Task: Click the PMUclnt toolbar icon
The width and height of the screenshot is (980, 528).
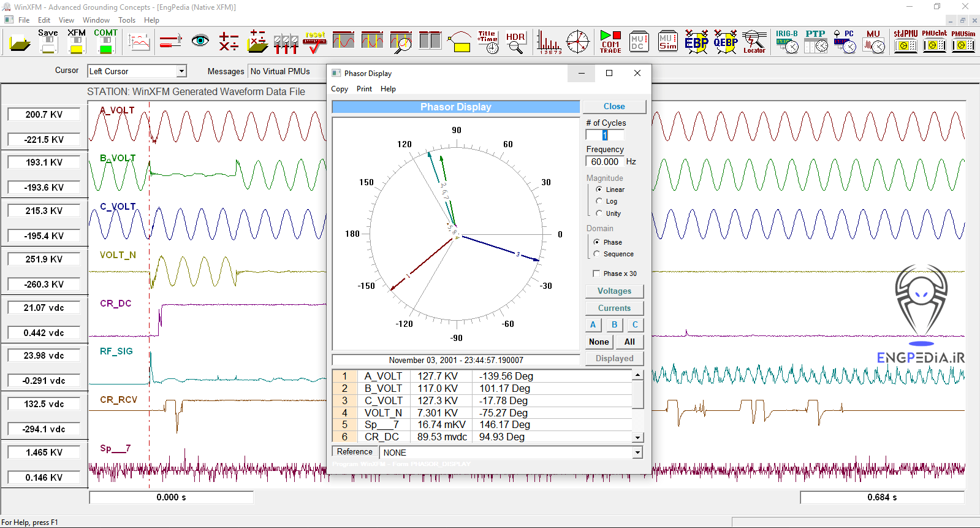Action: tap(934, 42)
